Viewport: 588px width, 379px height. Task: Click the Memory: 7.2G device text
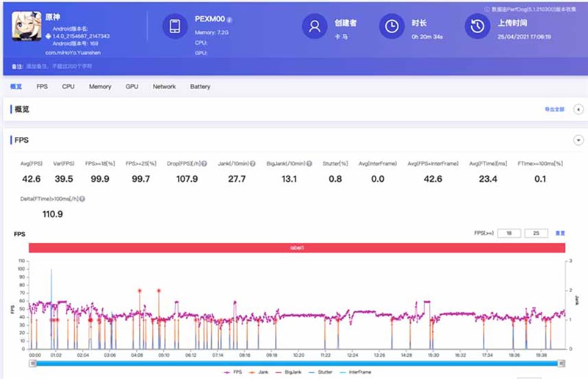212,32
